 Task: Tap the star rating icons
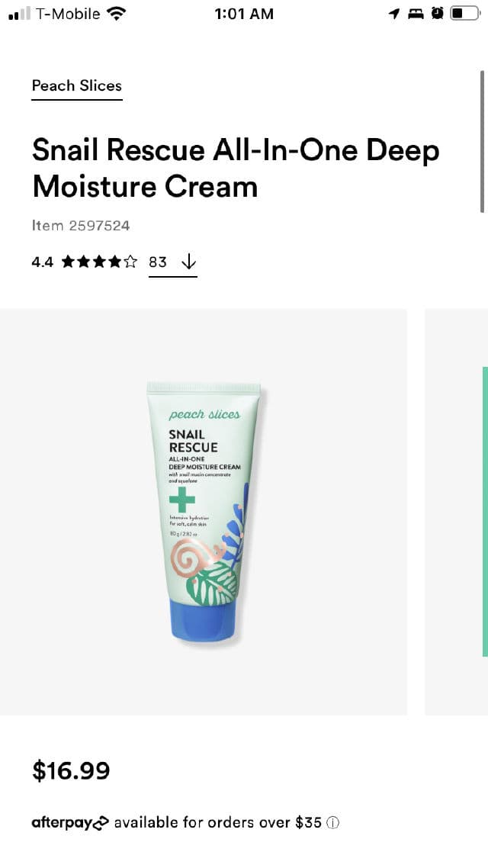[99, 262]
